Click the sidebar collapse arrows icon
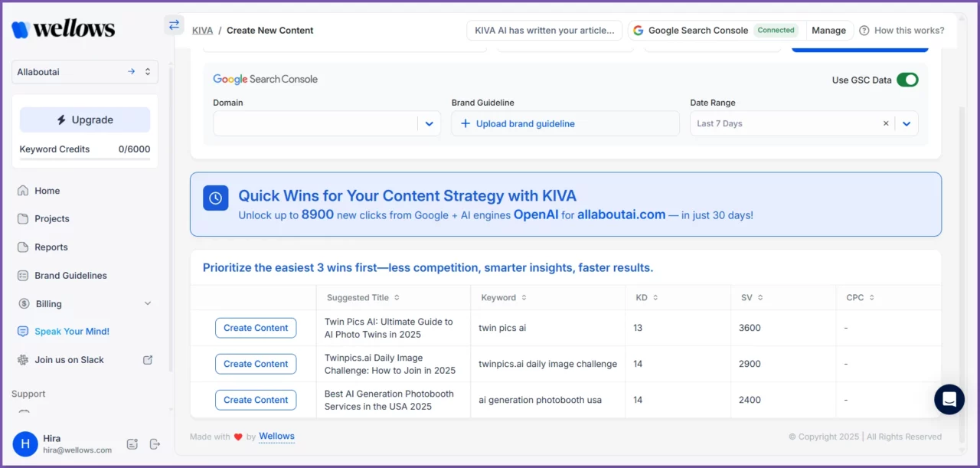Screen dimensions: 980x468 (x=174, y=25)
